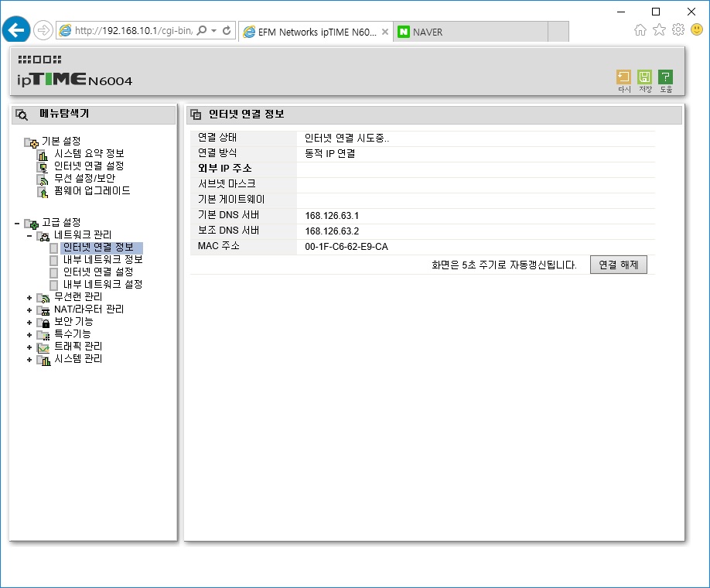Click the page refresh icon
The height and width of the screenshot is (588, 710).
227,30
